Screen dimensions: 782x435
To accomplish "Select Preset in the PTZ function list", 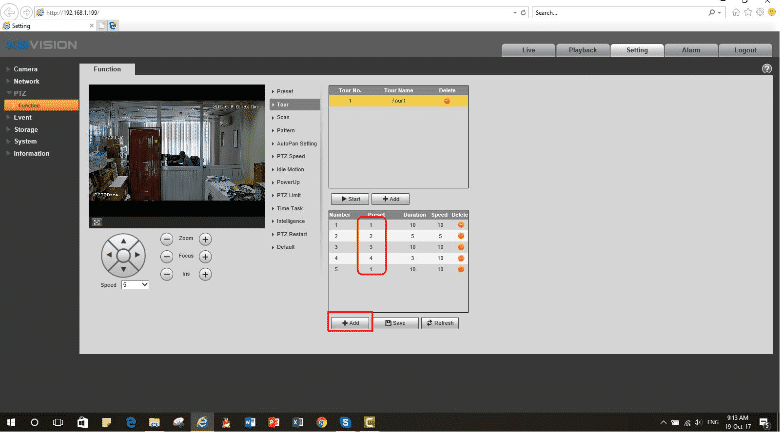I will point(284,91).
